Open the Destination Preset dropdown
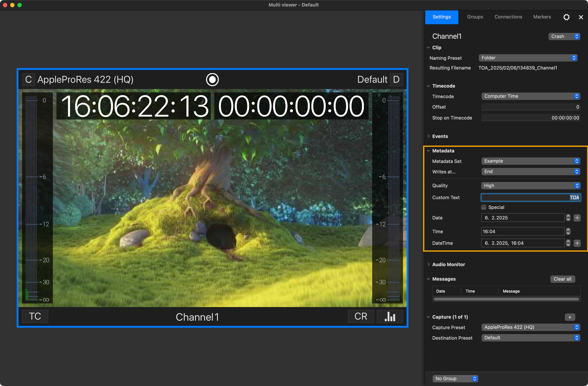This screenshot has height=386, width=588. click(x=531, y=338)
